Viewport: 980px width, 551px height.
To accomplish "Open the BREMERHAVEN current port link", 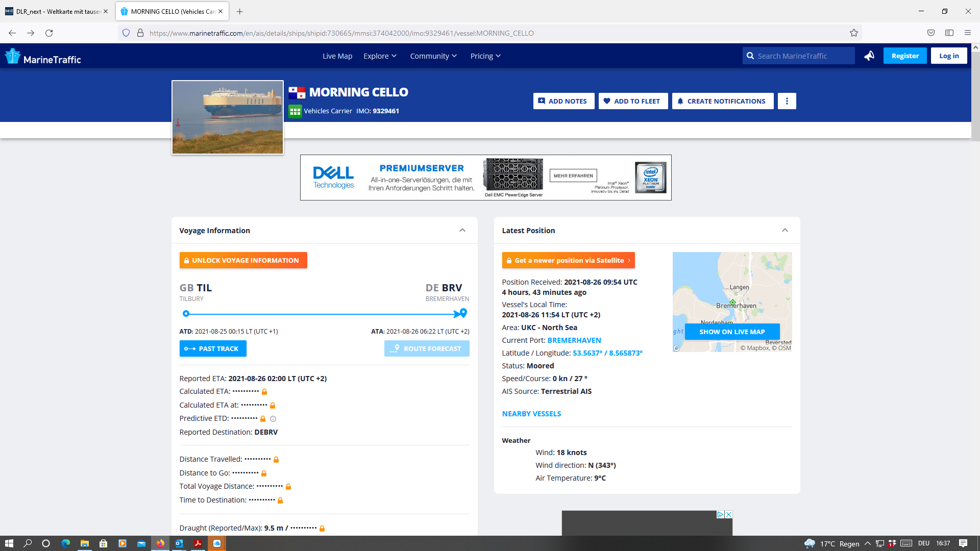I will click(574, 340).
